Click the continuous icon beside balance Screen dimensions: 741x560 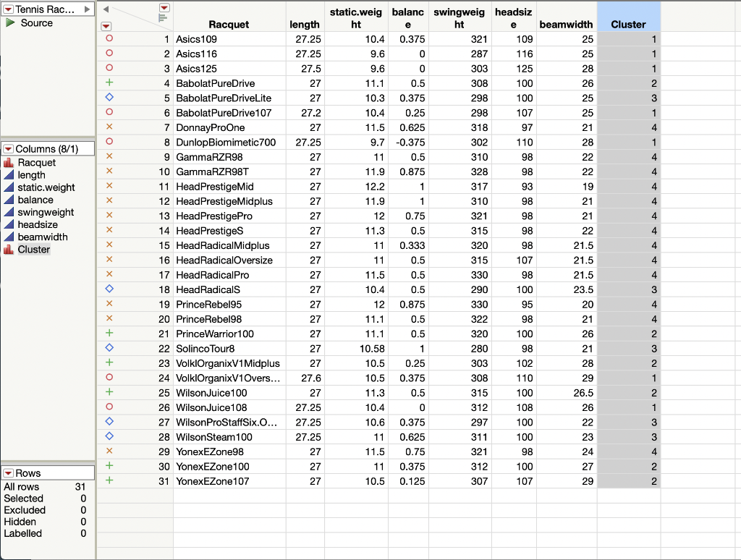point(9,200)
